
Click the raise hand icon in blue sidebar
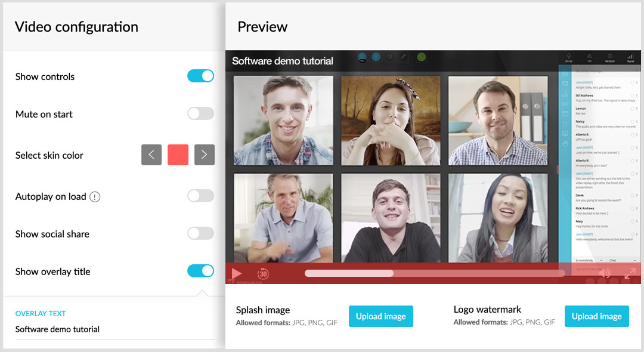coord(565,144)
